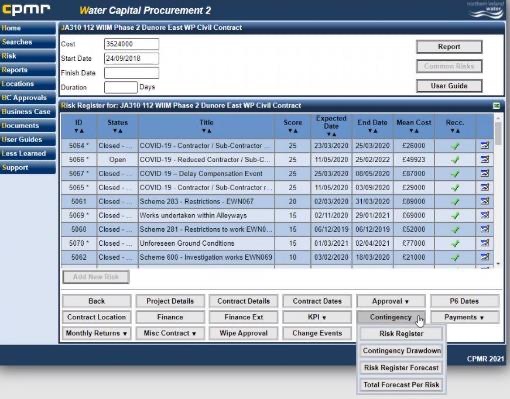Viewport: 510px width, 399px height.
Task: Click the Finance Ext button
Action: point(243,317)
